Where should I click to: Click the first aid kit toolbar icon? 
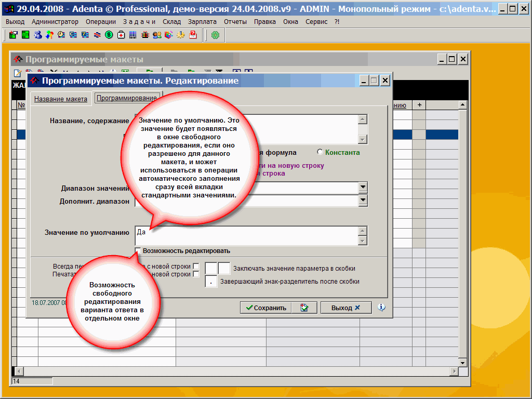pyautogui.click(x=121, y=35)
